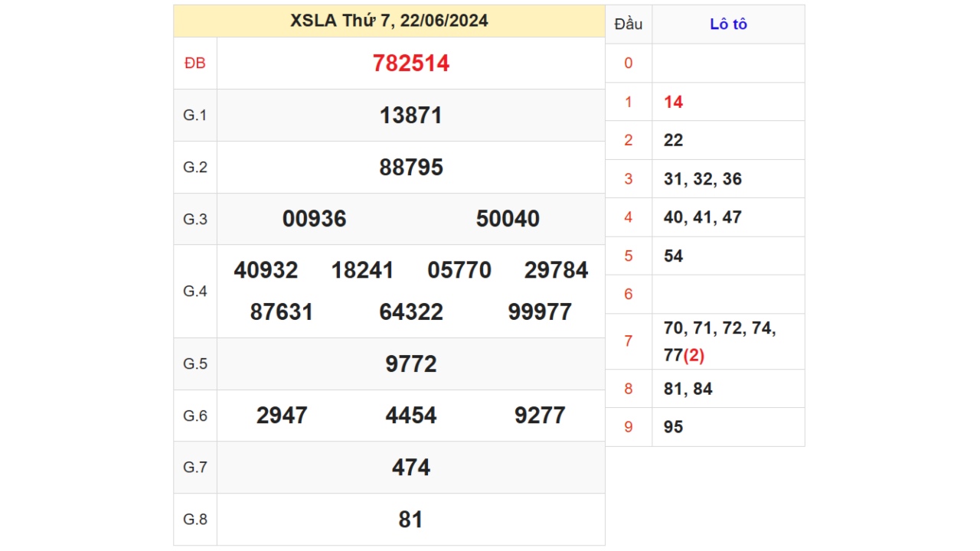
Task: Click the 77(2) repeated lô tô entry
Action: tap(684, 355)
